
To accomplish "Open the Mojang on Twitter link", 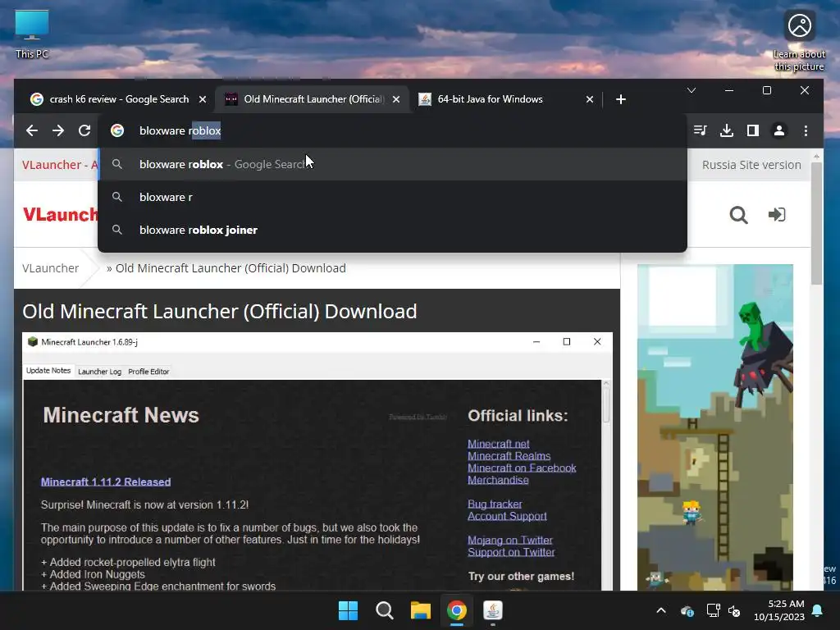I will pyautogui.click(x=510, y=541).
